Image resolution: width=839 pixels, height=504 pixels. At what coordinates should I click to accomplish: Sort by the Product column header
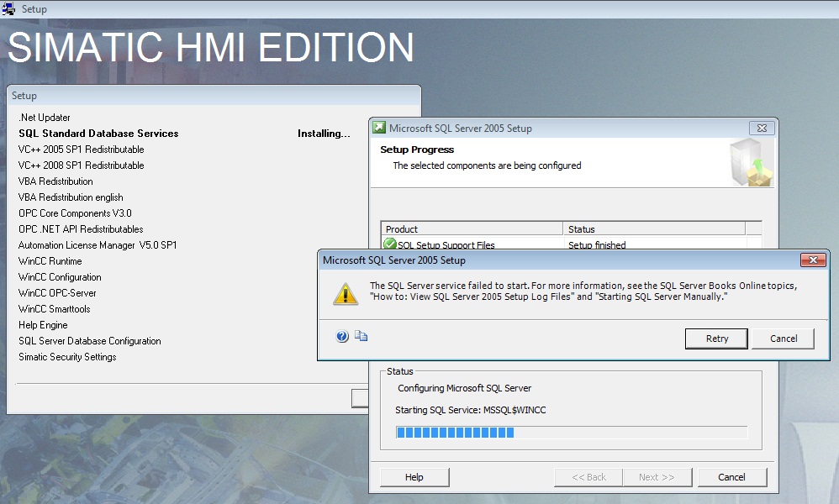pos(472,228)
